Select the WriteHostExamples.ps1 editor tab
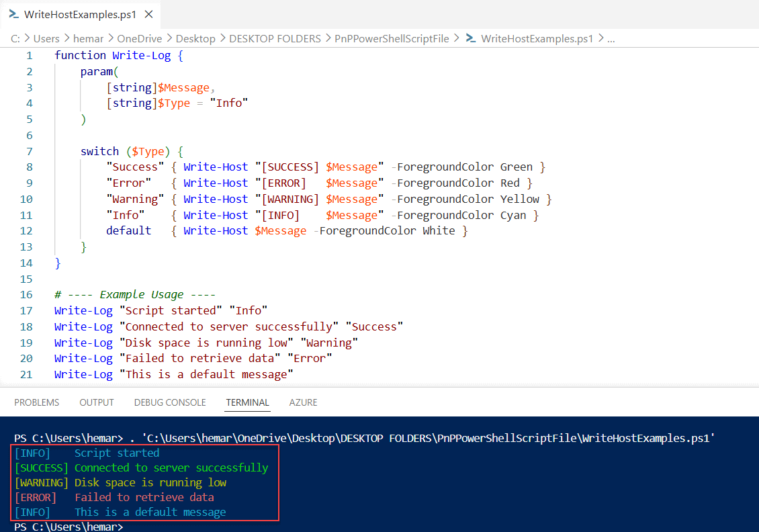Screen dimensions: 759x532 coord(79,14)
